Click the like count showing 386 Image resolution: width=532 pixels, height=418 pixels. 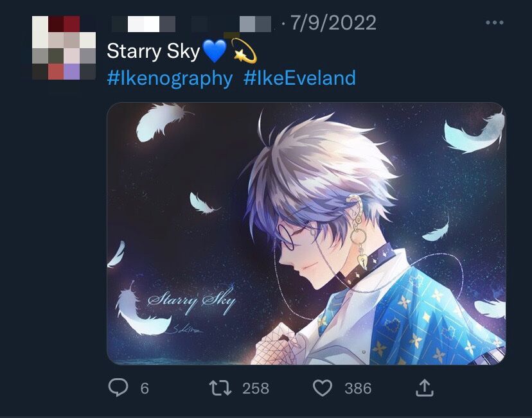click(358, 388)
